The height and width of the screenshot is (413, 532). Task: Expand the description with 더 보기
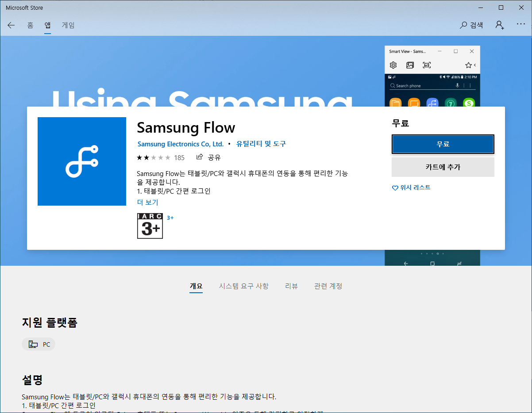click(x=147, y=203)
